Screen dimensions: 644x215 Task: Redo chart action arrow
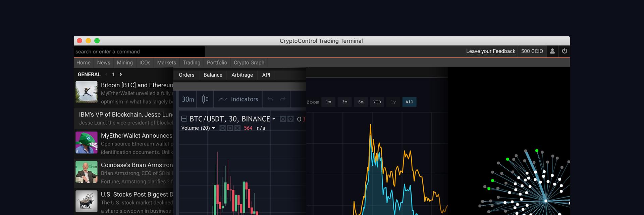pyautogui.click(x=283, y=99)
